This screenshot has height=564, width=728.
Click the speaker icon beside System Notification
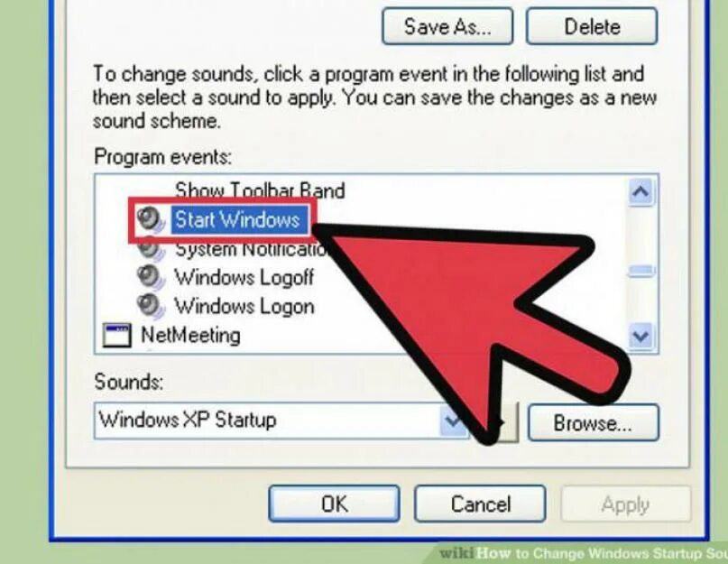151,250
